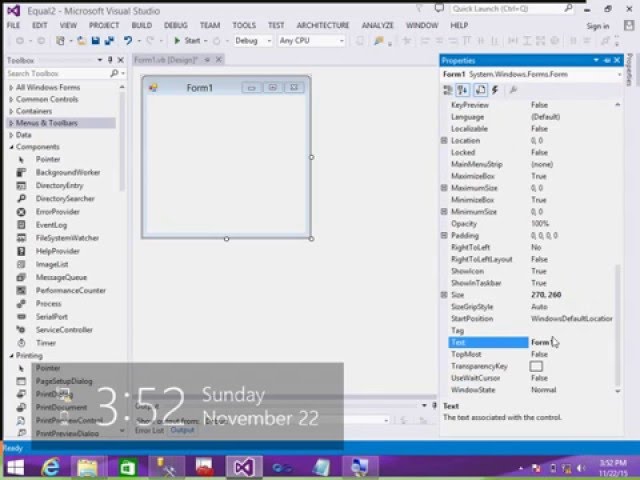Image resolution: width=640 pixels, height=480 pixels.
Task: Select the SerialPort component
Action: pos(51,316)
